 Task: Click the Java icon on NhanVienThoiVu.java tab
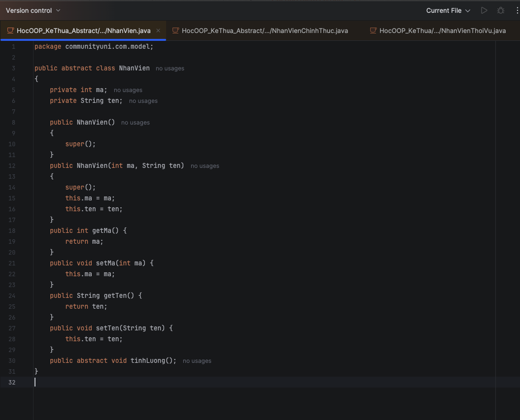click(x=373, y=31)
